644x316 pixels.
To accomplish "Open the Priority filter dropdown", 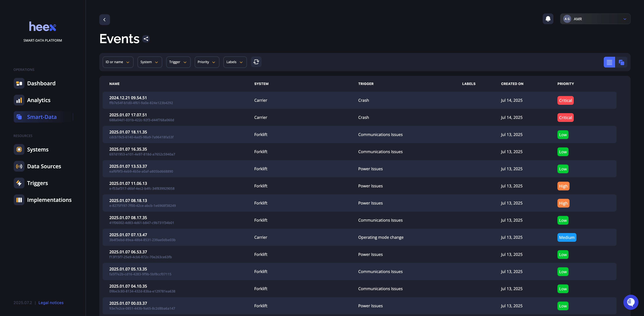I will (x=206, y=62).
